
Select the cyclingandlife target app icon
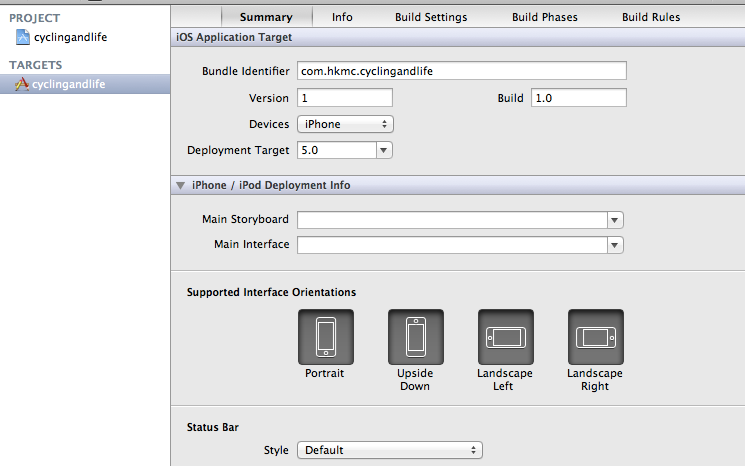tap(22, 85)
